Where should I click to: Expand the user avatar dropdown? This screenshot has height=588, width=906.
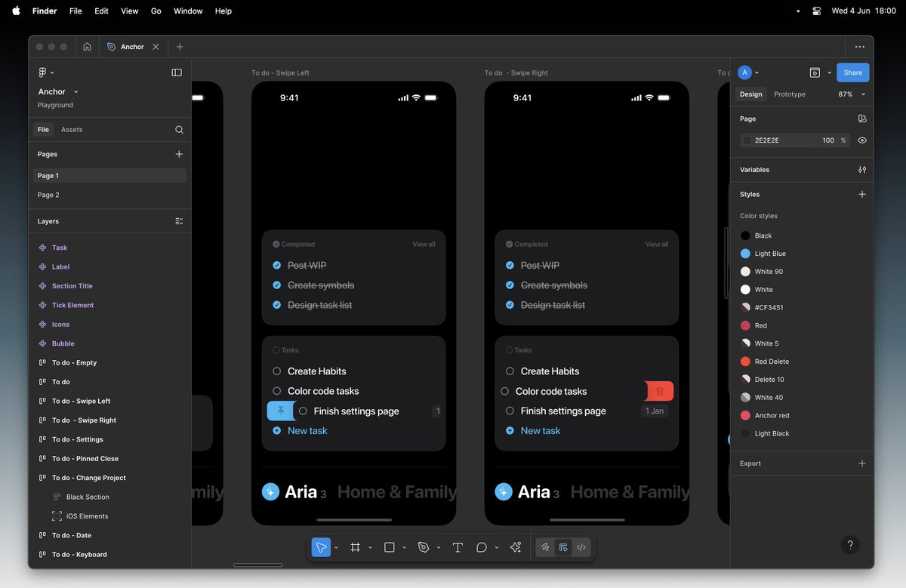click(757, 73)
